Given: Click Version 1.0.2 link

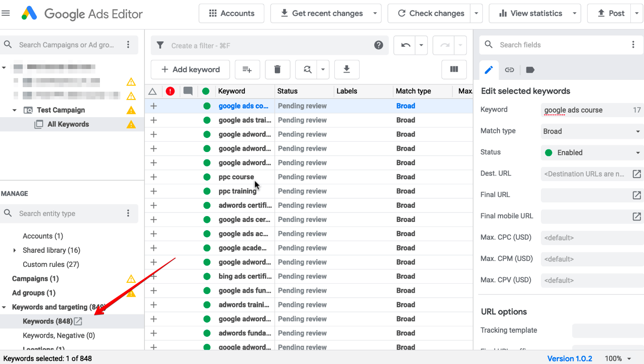Looking at the screenshot, I should coord(570,359).
